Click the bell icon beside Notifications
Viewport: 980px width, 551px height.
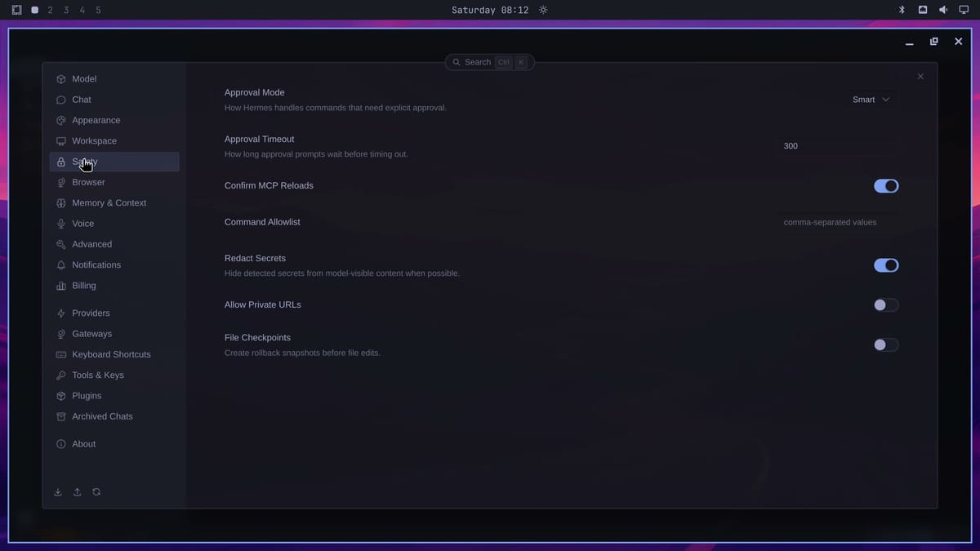(61, 265)
